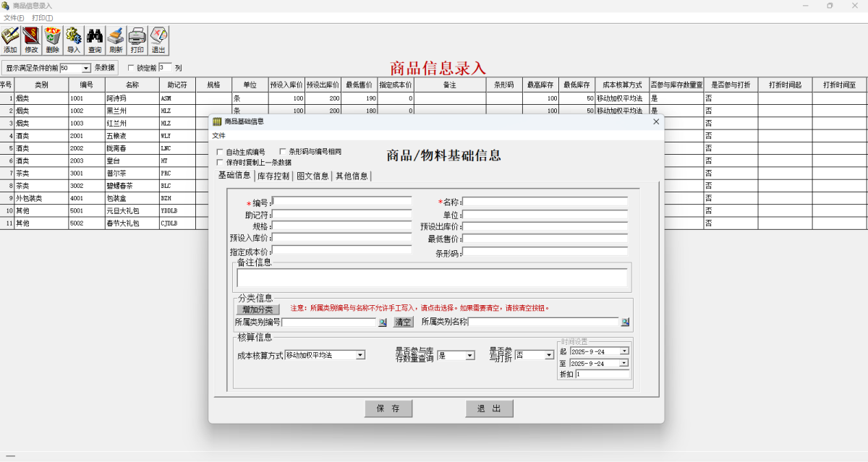Switch to the 库存控制 tab

273,175
